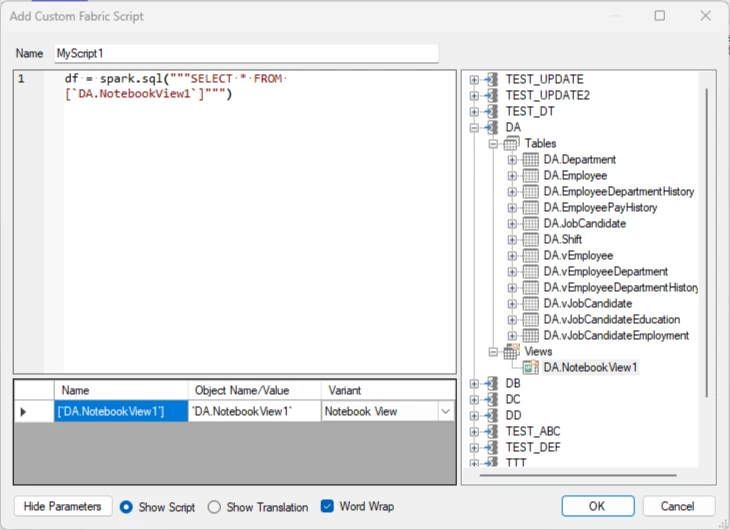Click the Name field containing MyScript1
Screen dimensions: 730x530
[x=246, y=54]
